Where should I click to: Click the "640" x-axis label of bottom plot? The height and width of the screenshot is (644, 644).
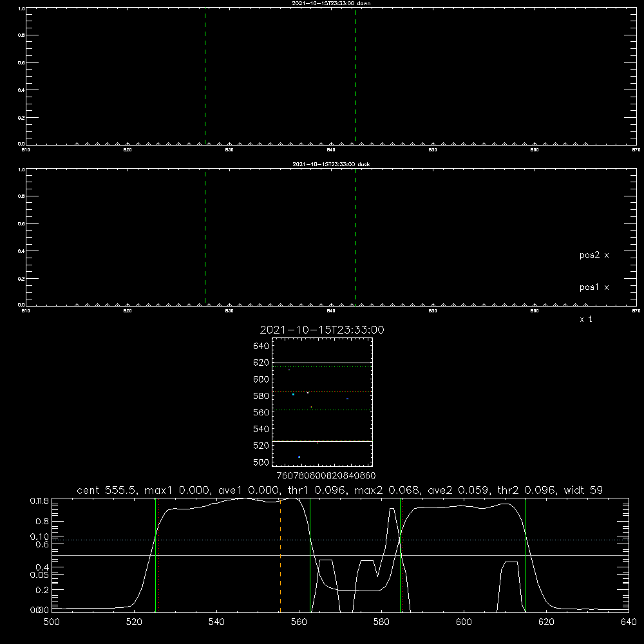pyautogui.click(x=629, y=622)
